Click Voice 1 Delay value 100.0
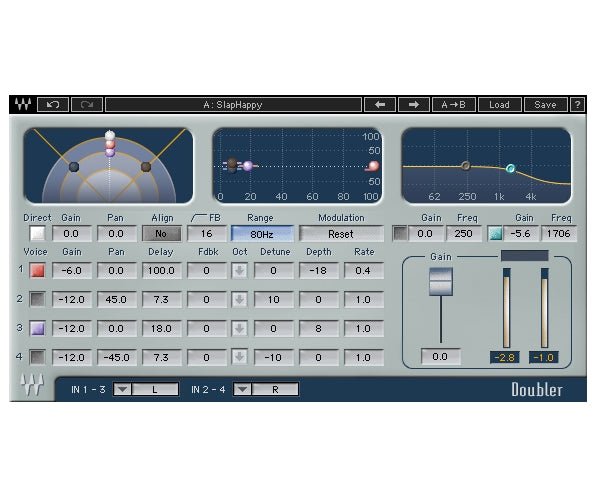This screenshot has width=597, height=497. [161, 271]
